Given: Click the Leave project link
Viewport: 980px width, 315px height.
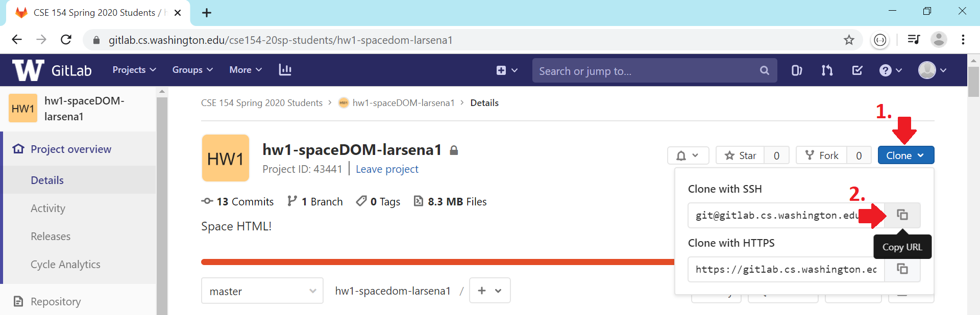Looking at the screenshot, I should [387, 169].
